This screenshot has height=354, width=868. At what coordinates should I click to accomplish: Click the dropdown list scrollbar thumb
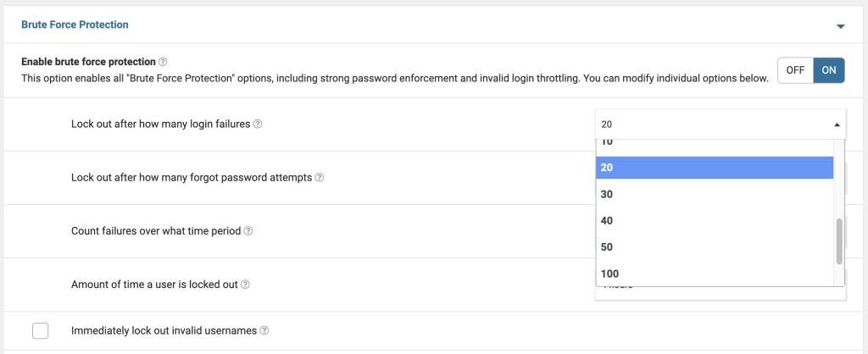839,241
